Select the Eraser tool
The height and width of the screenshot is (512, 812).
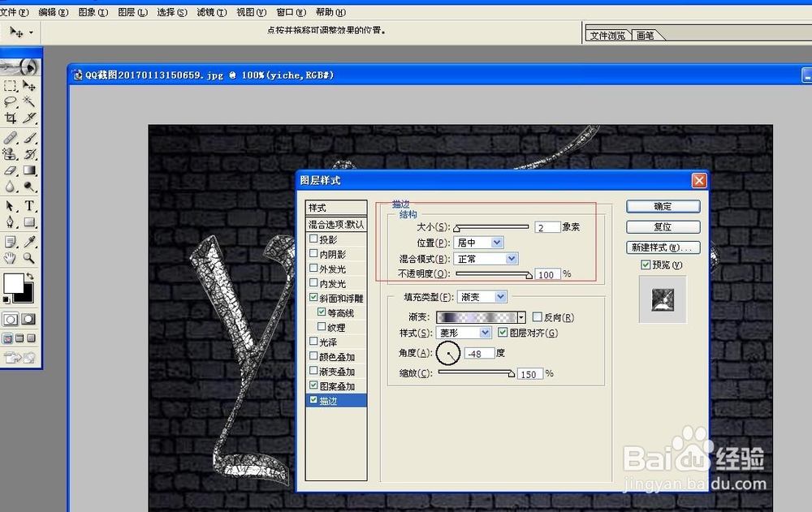point(11,170)
